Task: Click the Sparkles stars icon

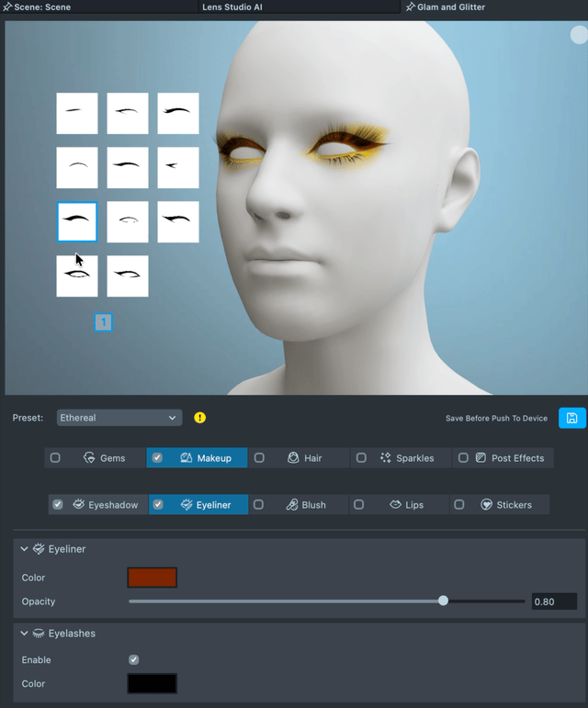Action: (386, 457)
